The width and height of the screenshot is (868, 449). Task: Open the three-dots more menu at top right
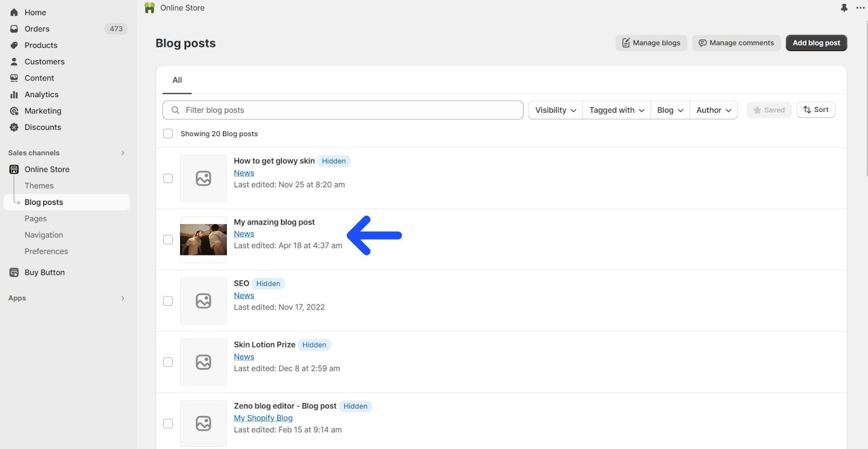tap(860, 8)
